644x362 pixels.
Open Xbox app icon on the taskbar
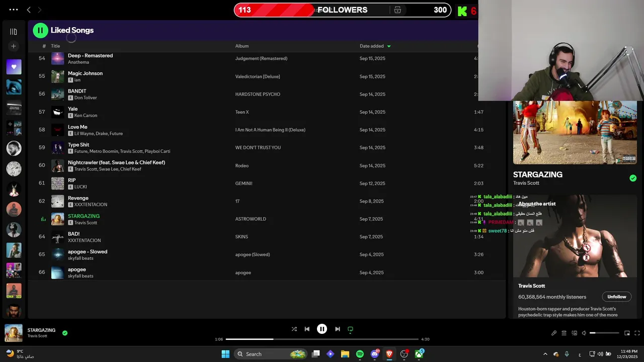[x=419, y=354]
